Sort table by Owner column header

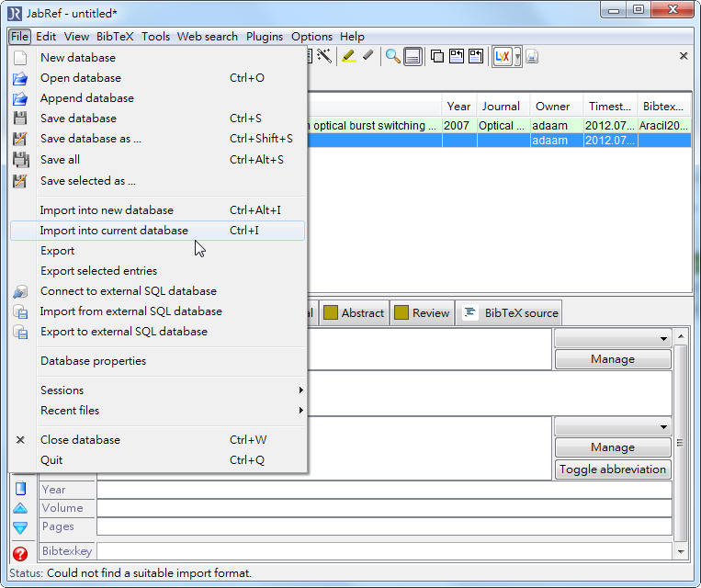point(557,107)
